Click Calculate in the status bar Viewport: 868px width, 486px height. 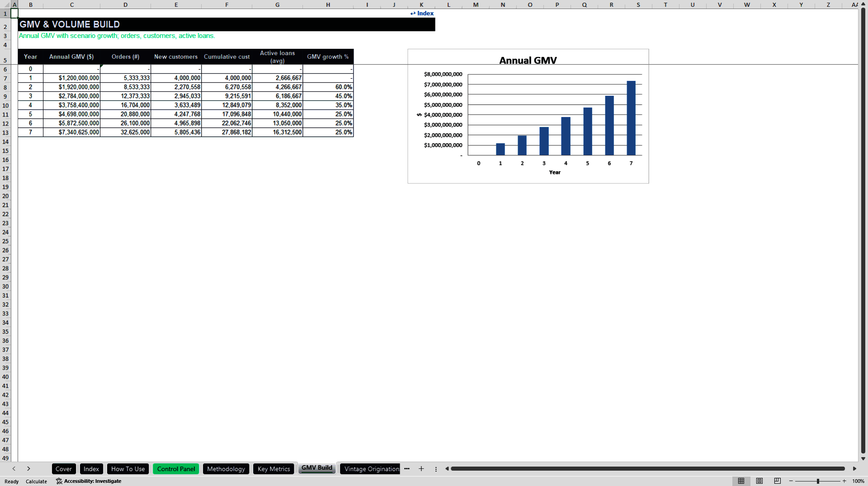click(36, 481)
